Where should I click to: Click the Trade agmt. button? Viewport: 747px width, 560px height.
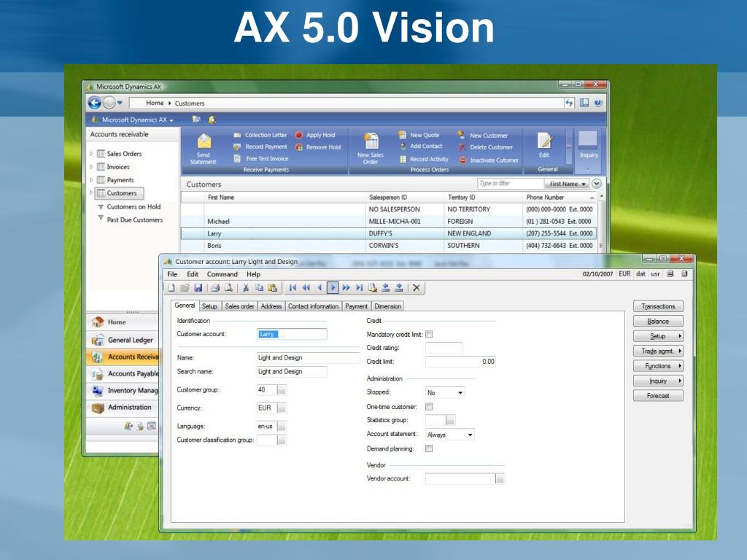click(x=658, y=351)
